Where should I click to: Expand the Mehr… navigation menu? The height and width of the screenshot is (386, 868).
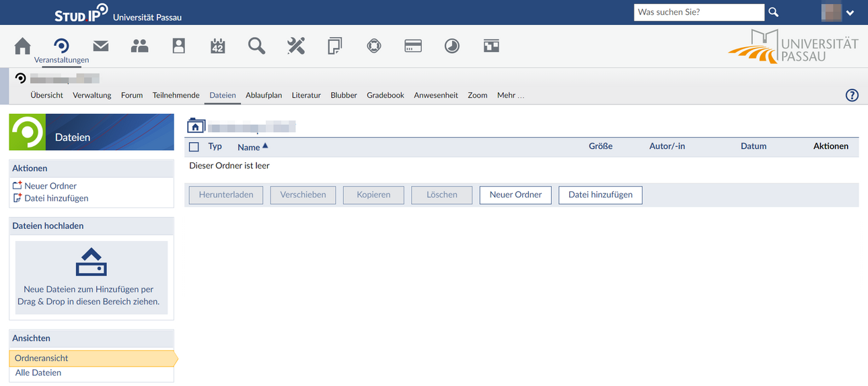(511, 95)
